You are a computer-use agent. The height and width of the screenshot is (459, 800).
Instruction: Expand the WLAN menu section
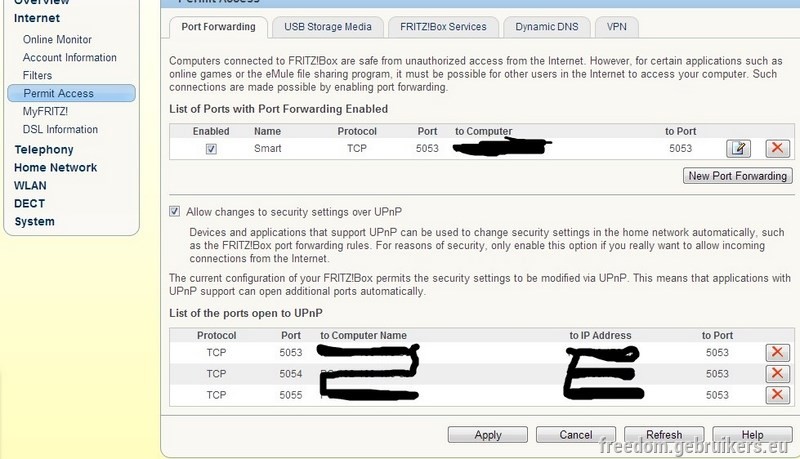(x=30, y=186)
